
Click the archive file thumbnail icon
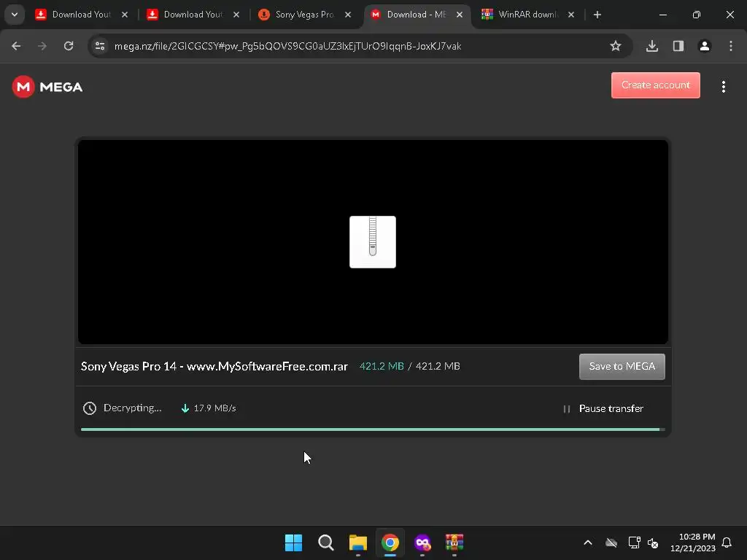pyautogui.click(x=373, y=242)
